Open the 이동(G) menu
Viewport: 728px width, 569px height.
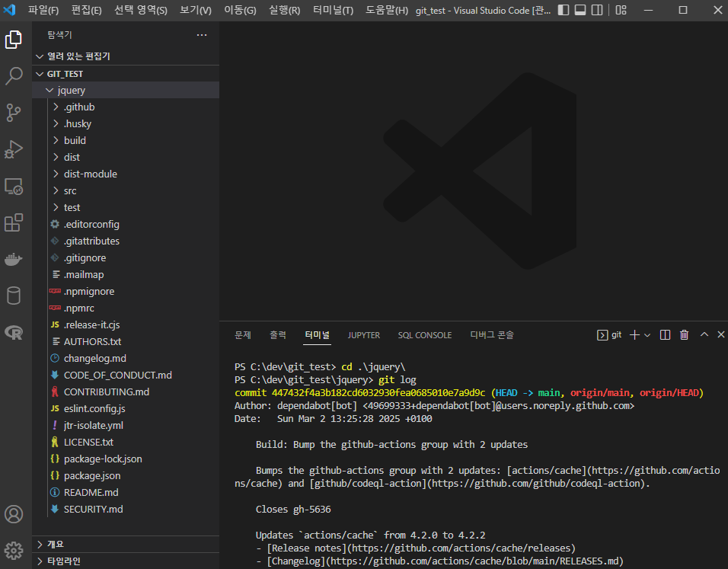click(x=240, y=10)
